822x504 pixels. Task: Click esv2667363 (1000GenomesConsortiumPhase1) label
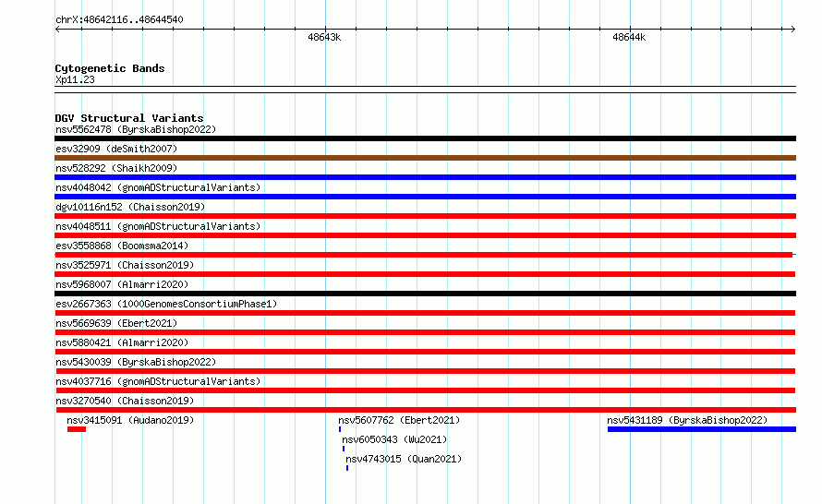point(166,304)
